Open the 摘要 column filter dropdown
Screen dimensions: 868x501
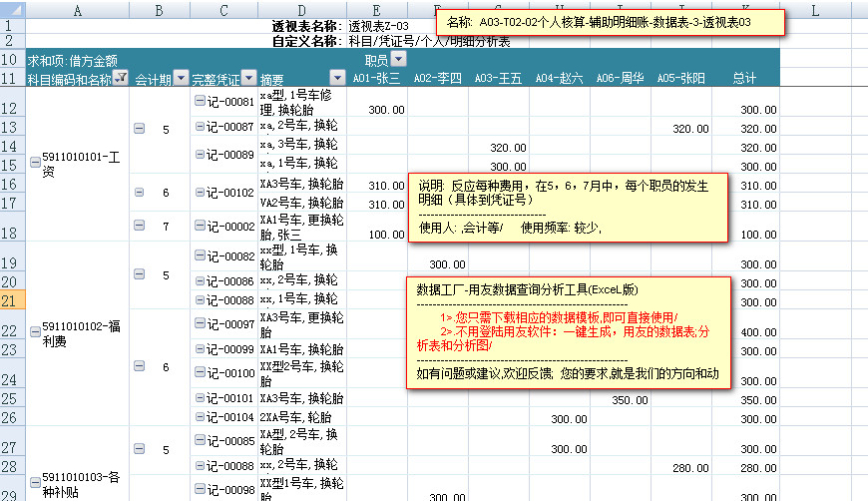coord(336,78)
